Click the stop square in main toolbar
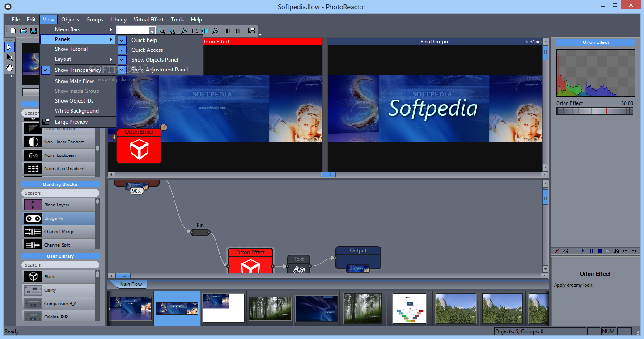 [238, 31]
